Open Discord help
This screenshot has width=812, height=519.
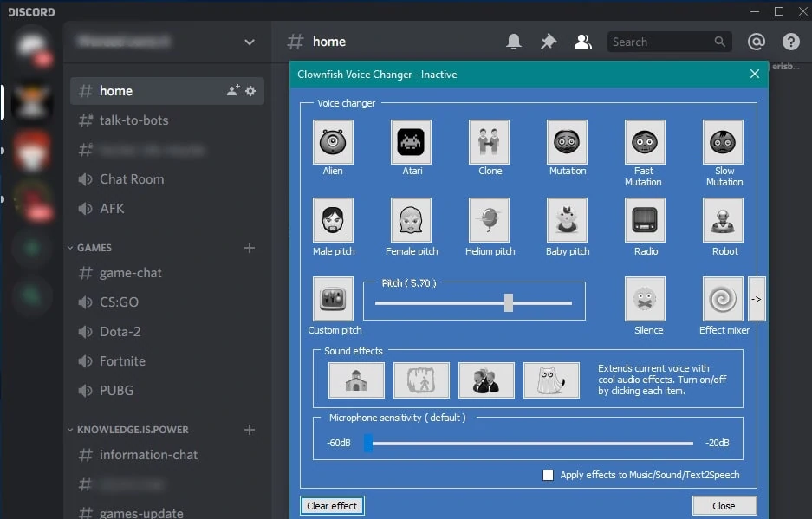coord(790,42)
